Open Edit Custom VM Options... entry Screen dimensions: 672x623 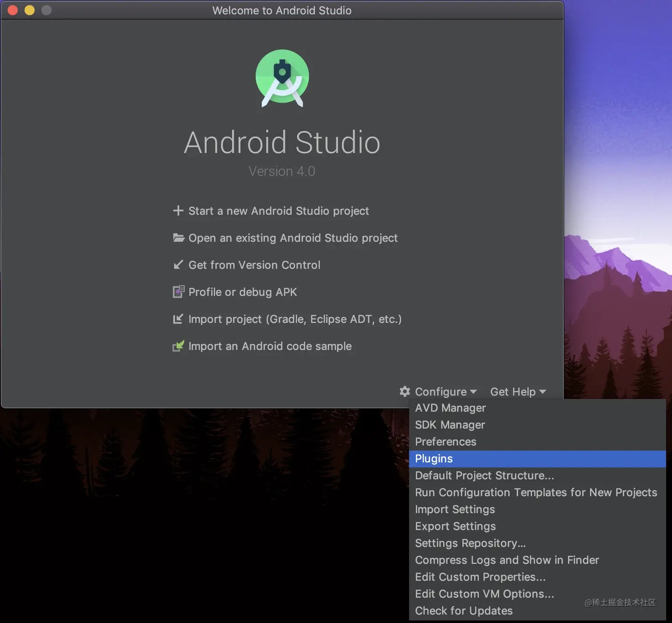coord(537,594)
